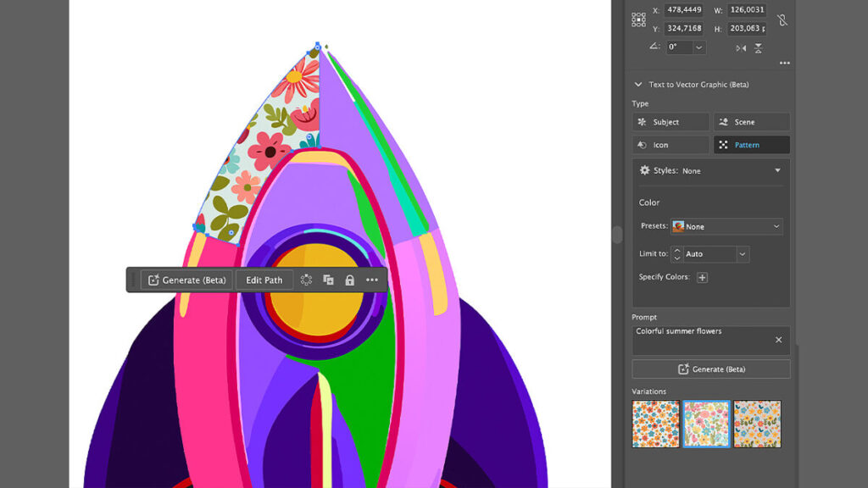Image resolution: width=868 pixels, height=488 pixels.
Task: Select the Subject type option
Action: [670, 122]
